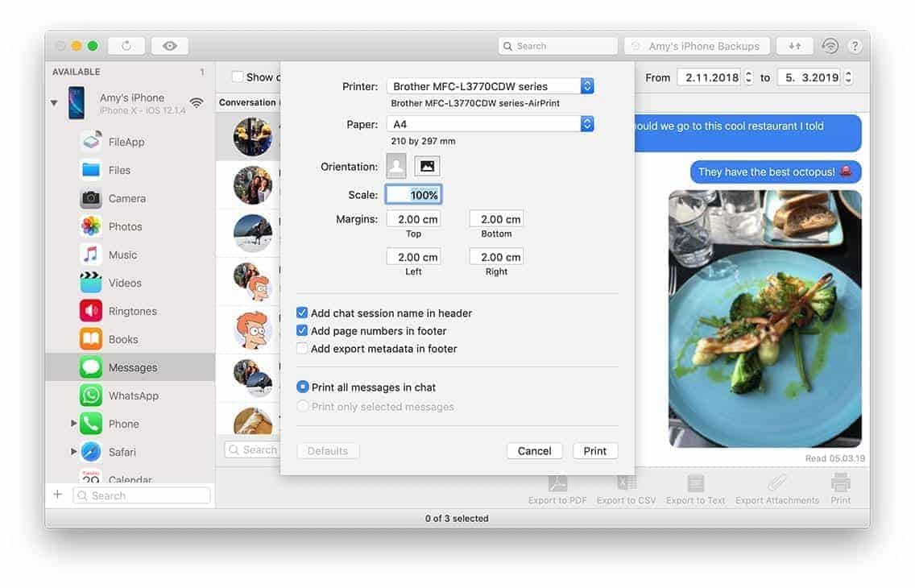Viewport: 915px width, 588px height.
Task: Disable Add page numbers in footer
Action: pos(302,331)
